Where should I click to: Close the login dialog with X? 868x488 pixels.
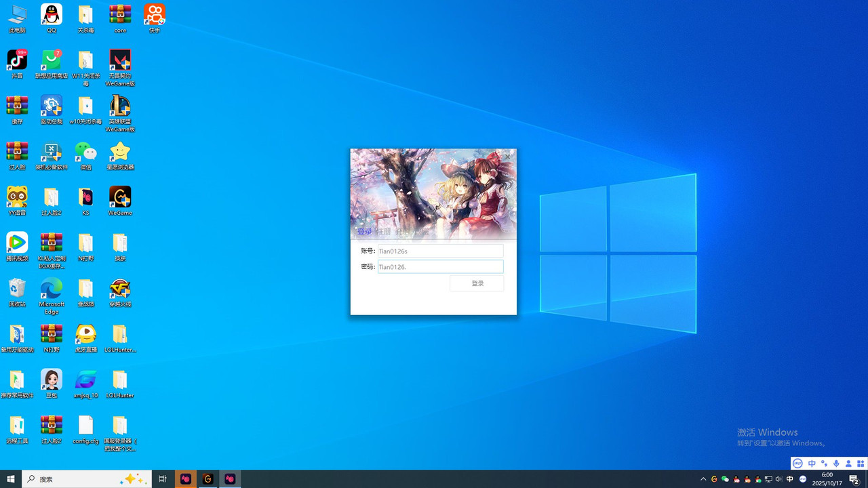(507, 157)
